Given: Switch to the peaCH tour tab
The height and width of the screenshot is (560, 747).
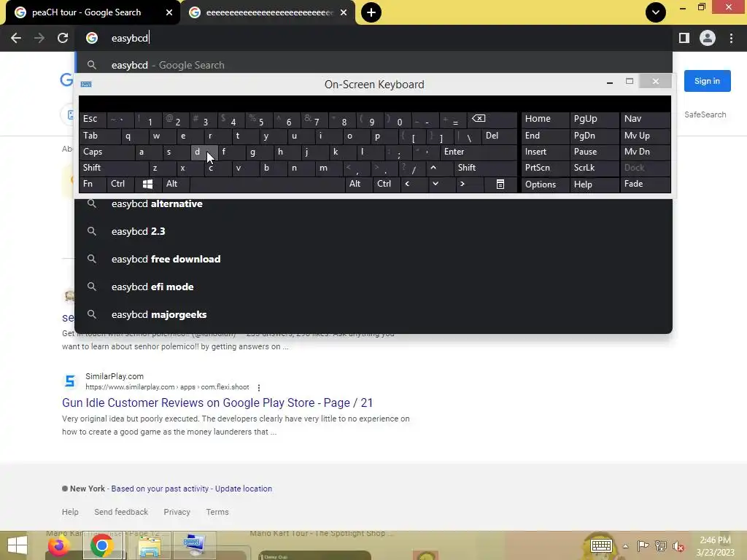Looking at the screenshot, I should tap(93, 12).
